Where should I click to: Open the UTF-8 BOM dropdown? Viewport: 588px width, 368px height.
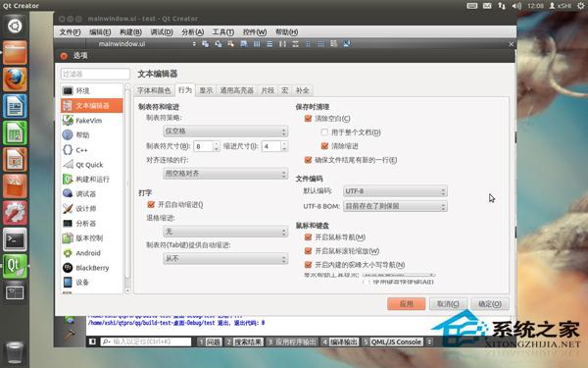395,206
